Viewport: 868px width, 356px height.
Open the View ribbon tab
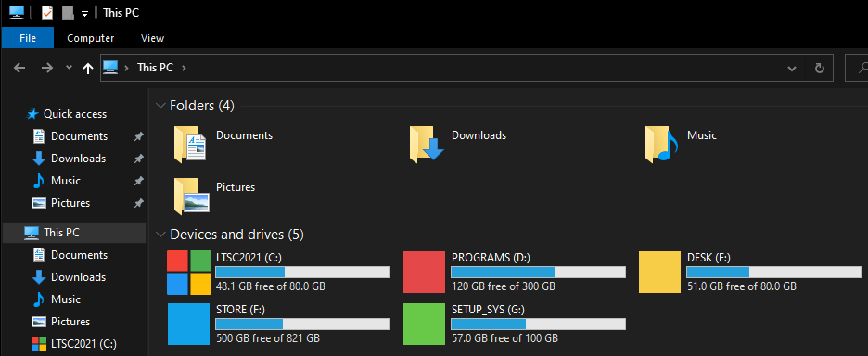152,38
